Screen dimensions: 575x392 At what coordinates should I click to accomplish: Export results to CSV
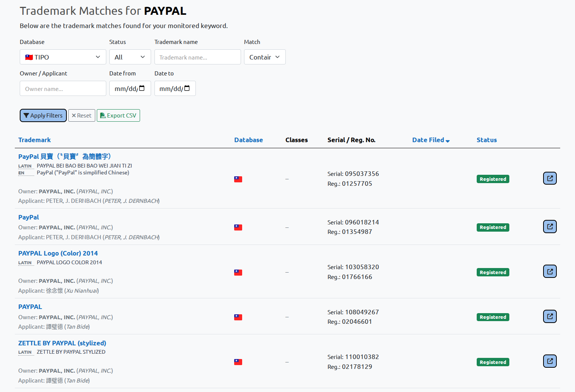pos(118,116)
